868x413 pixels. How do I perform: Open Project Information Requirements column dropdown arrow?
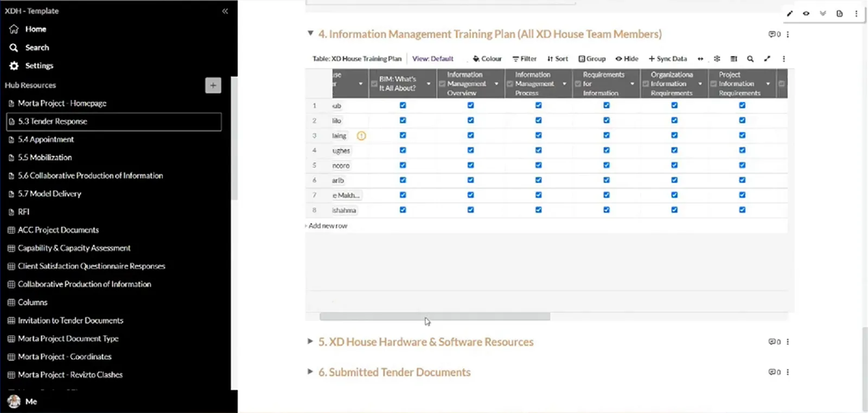[x=768, y=84]
